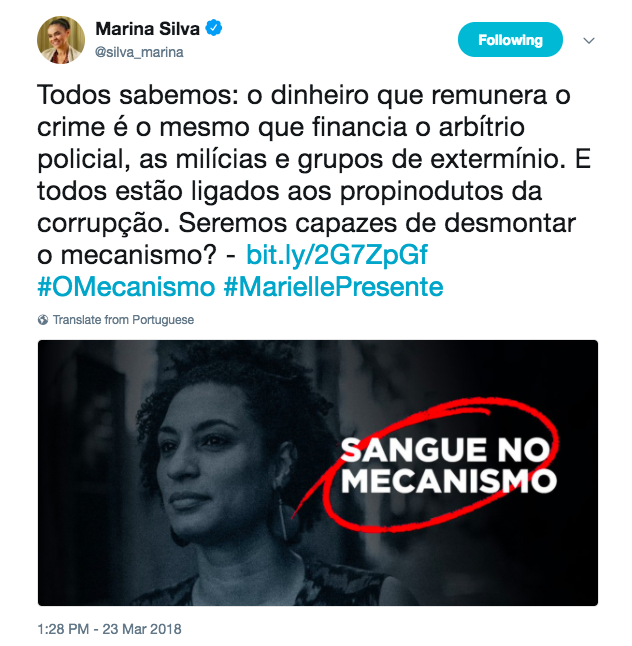Click the 1:28 PM - 23 Mar 2018 timestamp
Screen dimensions: 632x646
point(109,629)
